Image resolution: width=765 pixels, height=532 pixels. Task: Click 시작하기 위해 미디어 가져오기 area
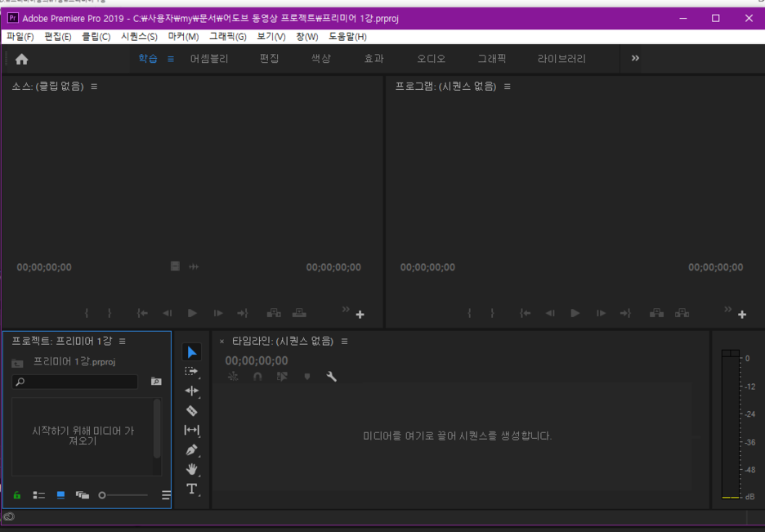83,436
